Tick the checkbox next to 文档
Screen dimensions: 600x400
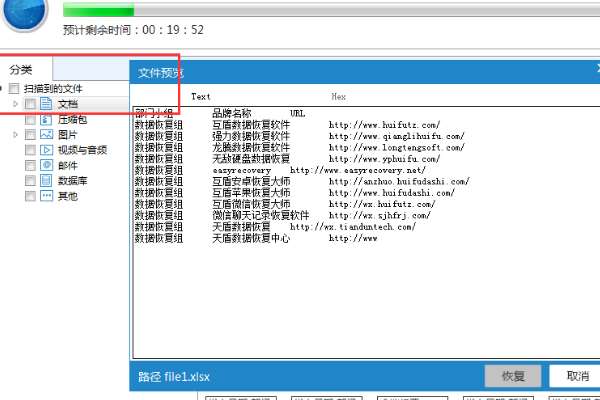(30, 104)
